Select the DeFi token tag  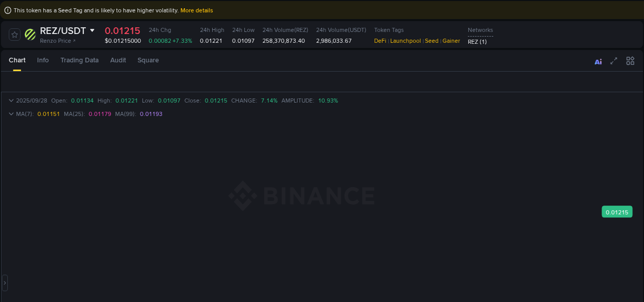(380, 41)
